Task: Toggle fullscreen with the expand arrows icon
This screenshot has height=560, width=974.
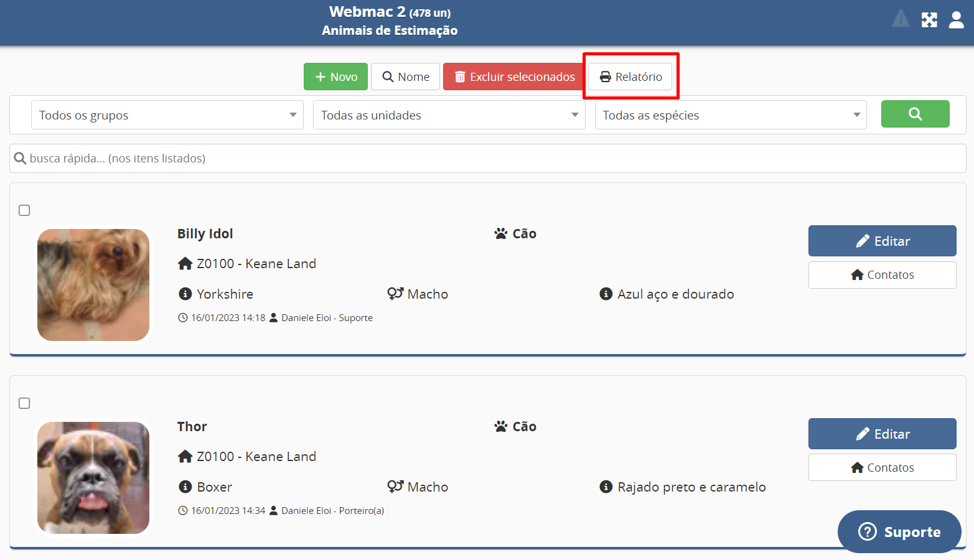Action: click(x=929, y=20)
